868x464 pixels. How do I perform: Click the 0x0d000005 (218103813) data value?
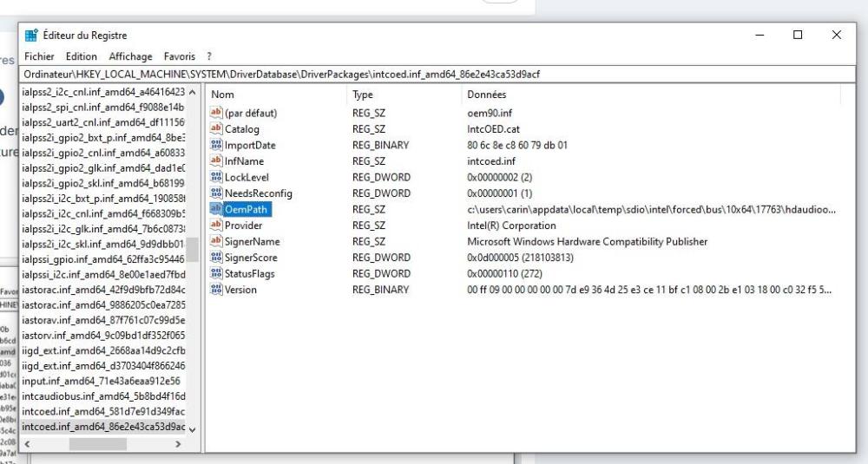click(520, 258)
